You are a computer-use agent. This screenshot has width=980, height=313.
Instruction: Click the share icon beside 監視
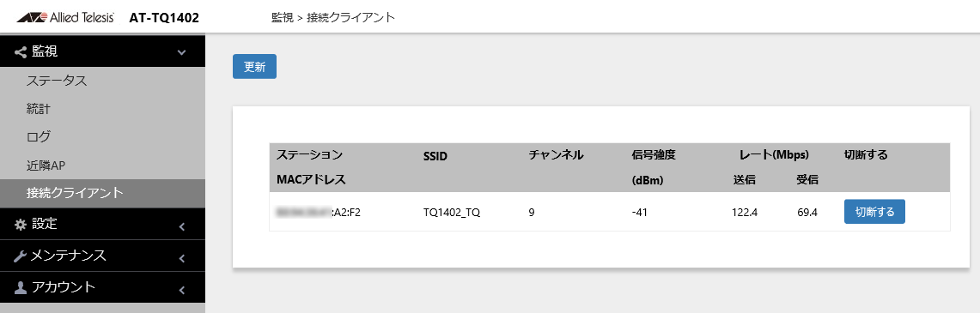point(21,51)
